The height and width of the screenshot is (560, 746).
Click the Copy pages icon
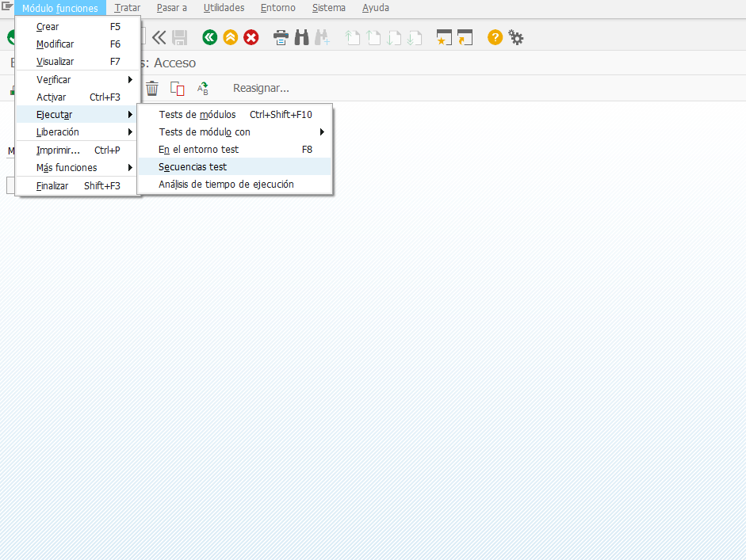pos(178,89)
